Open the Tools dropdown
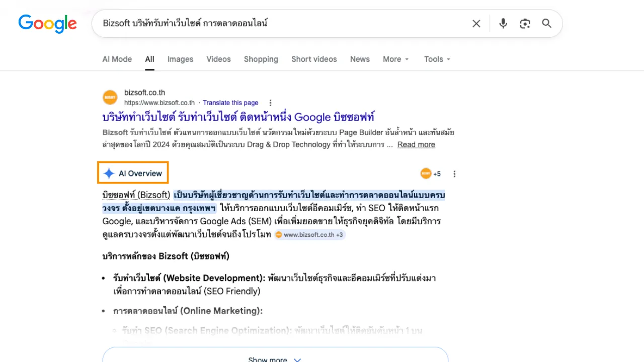This screenshot has width=644, height=362. pos(437,59)
